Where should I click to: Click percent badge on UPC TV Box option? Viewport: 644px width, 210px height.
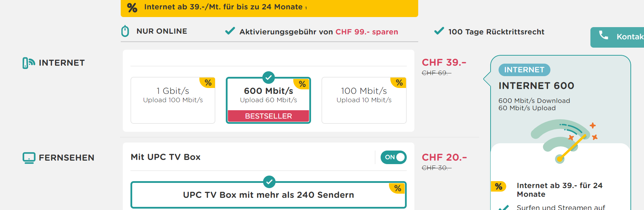[398, 188]
